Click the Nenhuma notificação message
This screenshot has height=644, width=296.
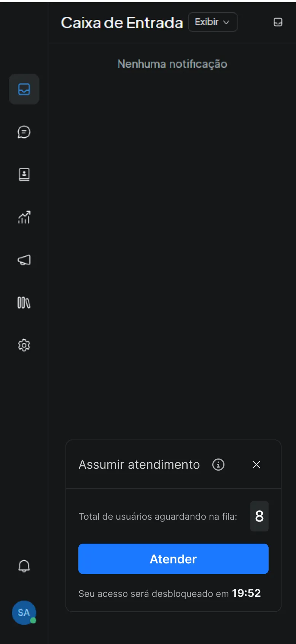click(x=172, y=64)
